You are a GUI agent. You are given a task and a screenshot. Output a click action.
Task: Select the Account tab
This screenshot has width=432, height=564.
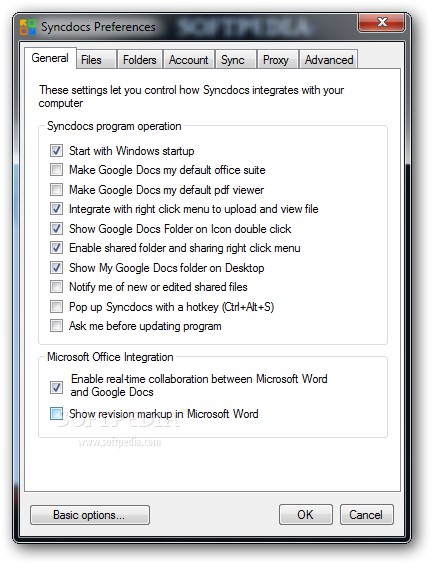tap(189, 60)
